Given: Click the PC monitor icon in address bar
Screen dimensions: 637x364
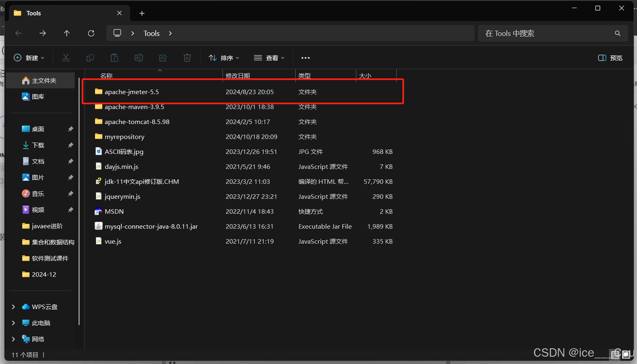Looking at the screenshot, I should [x=117, y=33].
